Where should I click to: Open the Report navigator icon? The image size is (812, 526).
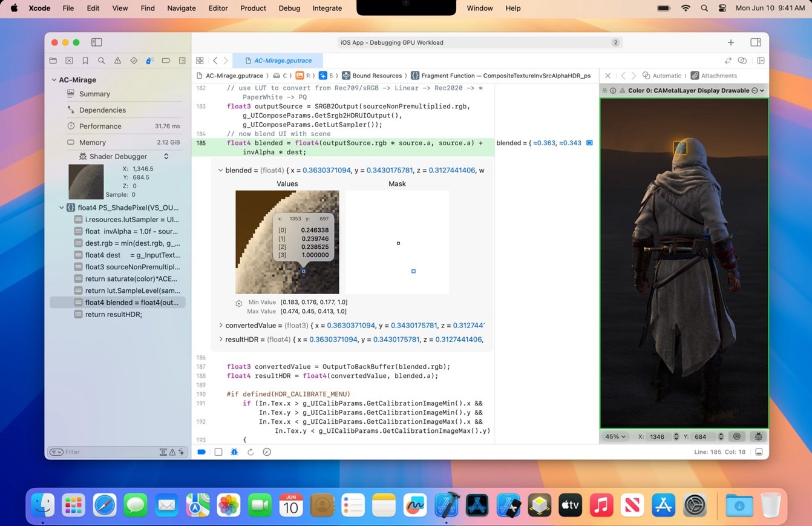coord(182,61)
